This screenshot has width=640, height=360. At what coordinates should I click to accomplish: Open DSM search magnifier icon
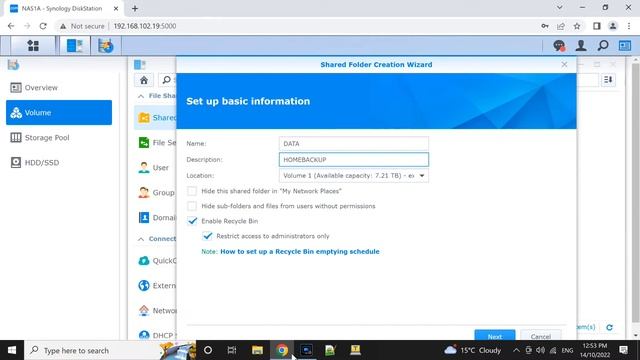pyautogui.click(x=603, y=46)
